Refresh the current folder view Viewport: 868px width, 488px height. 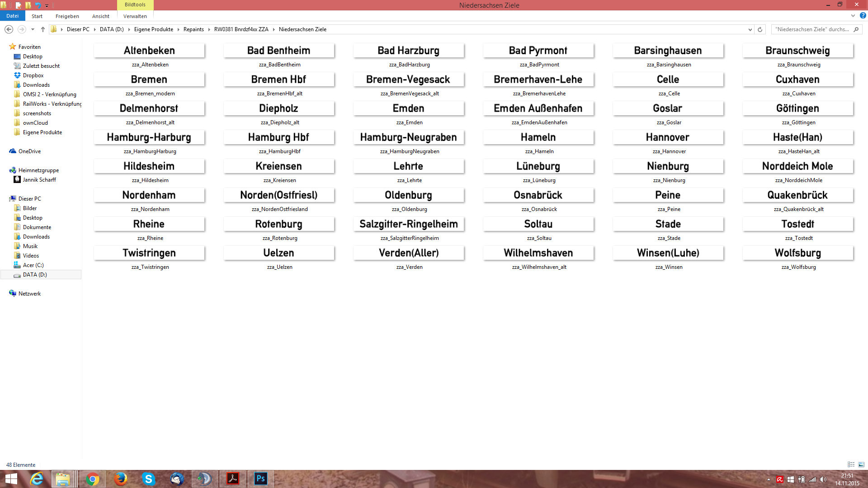point(760,29)
